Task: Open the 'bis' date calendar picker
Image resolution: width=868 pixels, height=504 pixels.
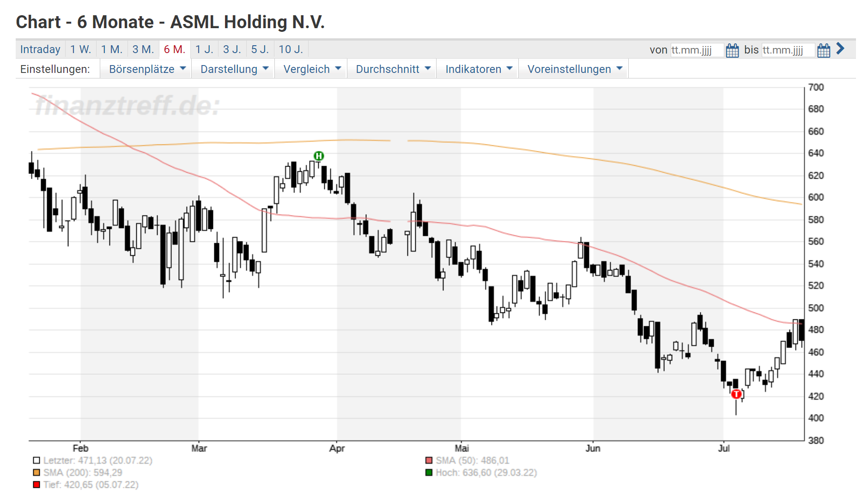Action: coord(823,50)
